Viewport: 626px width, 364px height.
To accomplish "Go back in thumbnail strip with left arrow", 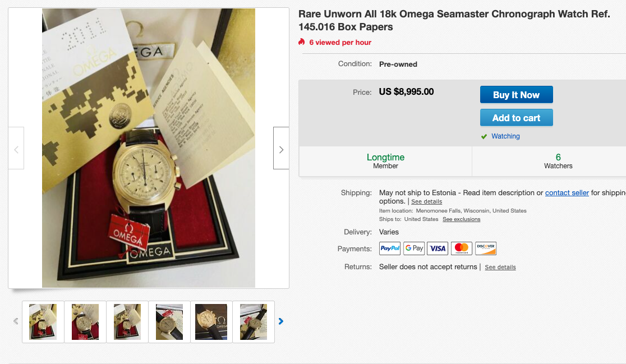I will (x=16, y=321).
